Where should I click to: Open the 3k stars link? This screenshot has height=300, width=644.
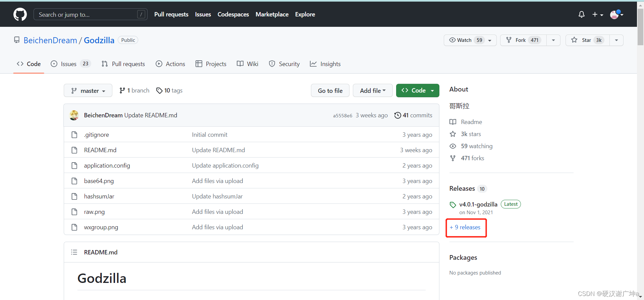(465, 134)
